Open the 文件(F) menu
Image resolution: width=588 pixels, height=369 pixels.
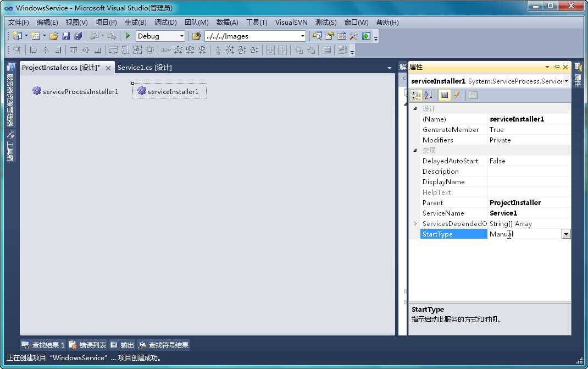coord(18,23)
